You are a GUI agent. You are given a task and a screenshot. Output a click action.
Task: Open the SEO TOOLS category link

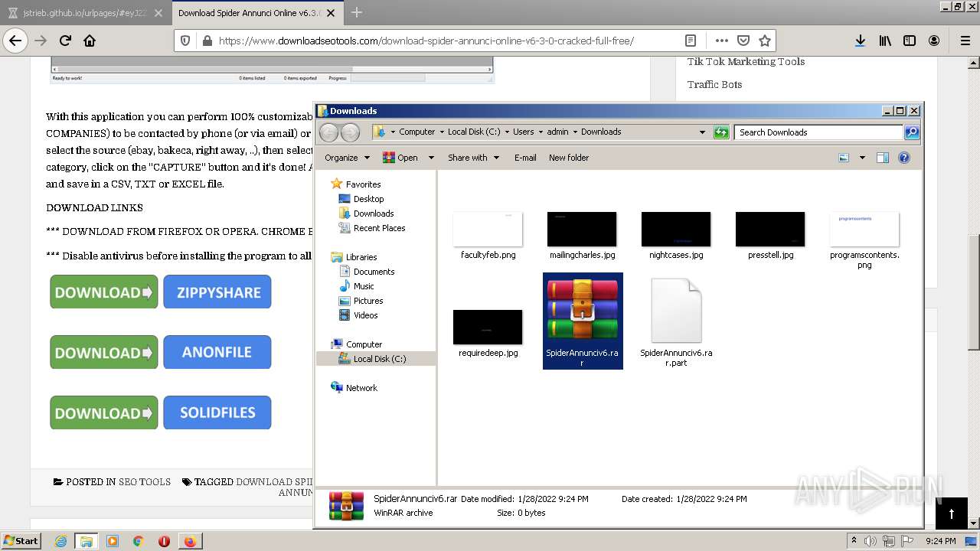145,482
